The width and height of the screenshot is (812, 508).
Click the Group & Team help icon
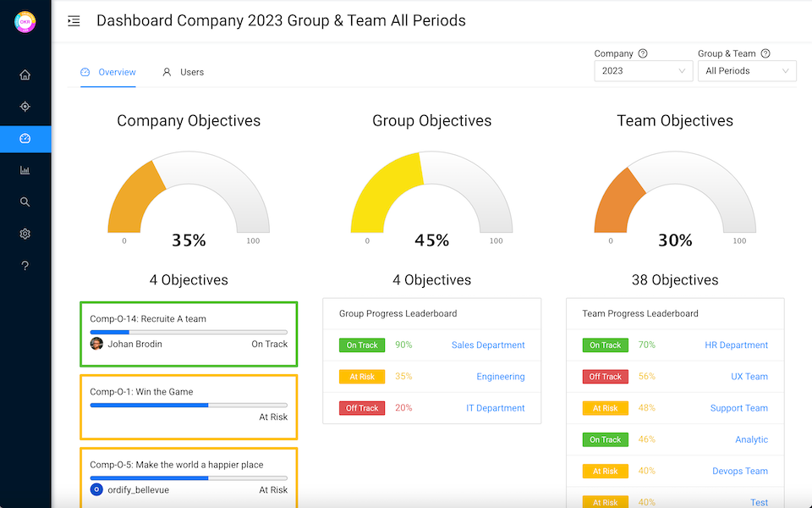pos(765,53)
